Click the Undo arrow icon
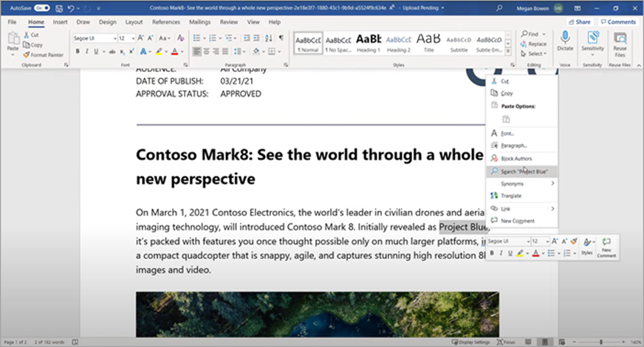 point(71,8)
